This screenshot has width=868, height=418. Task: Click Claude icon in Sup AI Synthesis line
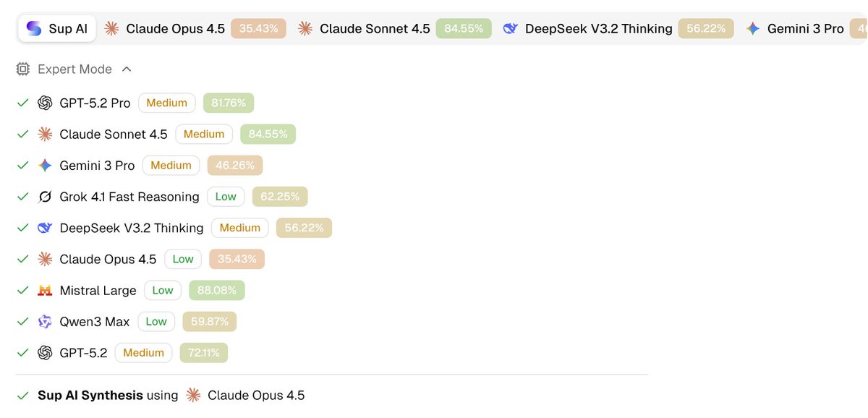[193, 395]
